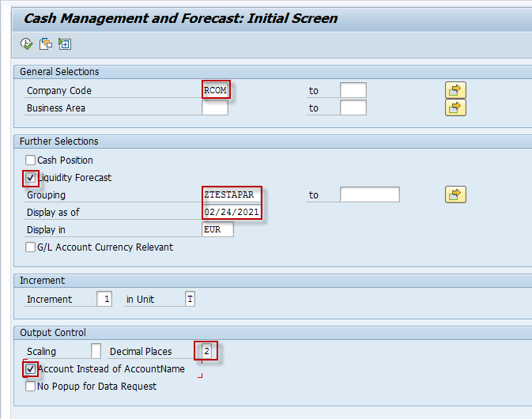Enable the Cash Position checkbox
The width and height of the screenshot is (532, 419).
coord(30,160)
